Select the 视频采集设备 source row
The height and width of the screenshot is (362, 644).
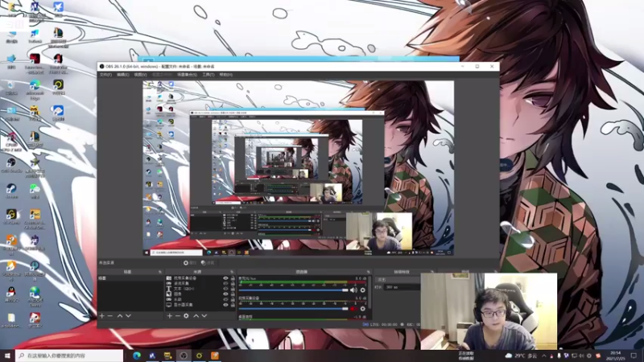click(x=200, y=278)
